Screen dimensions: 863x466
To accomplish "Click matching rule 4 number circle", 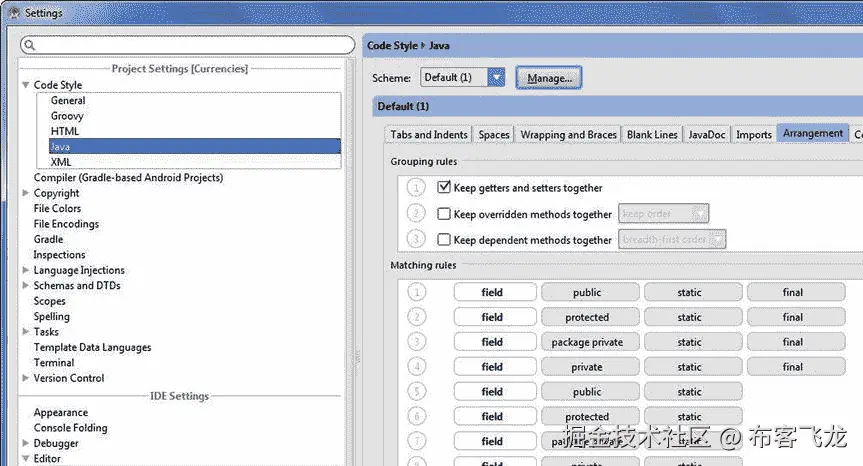I will (x=417, y=366).
